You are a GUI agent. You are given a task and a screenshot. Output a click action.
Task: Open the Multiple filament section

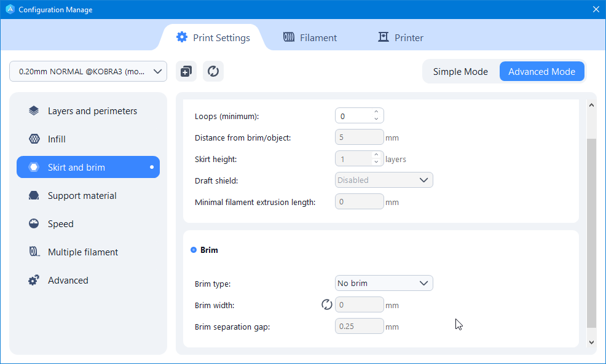(x=88, y=252)
